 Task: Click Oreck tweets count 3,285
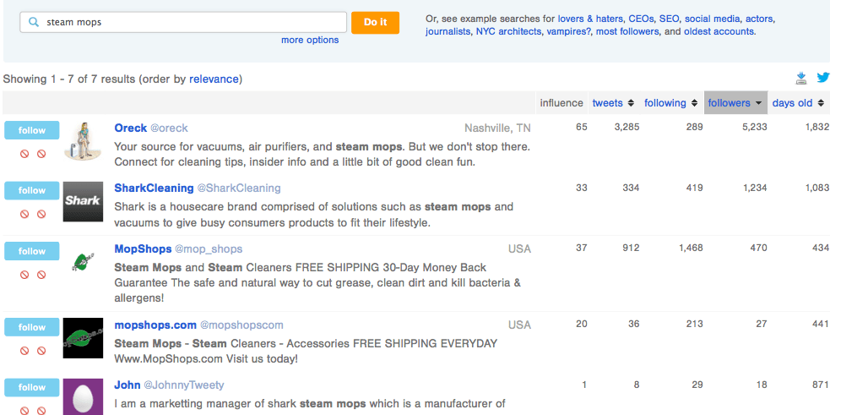click(x=627, y=127)
